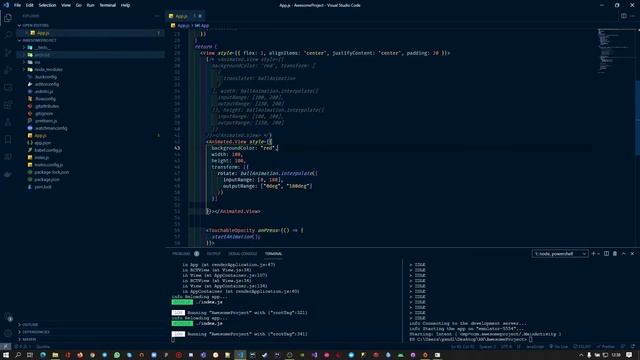Open the Edit menu
The width and height of the screenshot is (640, 360).
30,5
